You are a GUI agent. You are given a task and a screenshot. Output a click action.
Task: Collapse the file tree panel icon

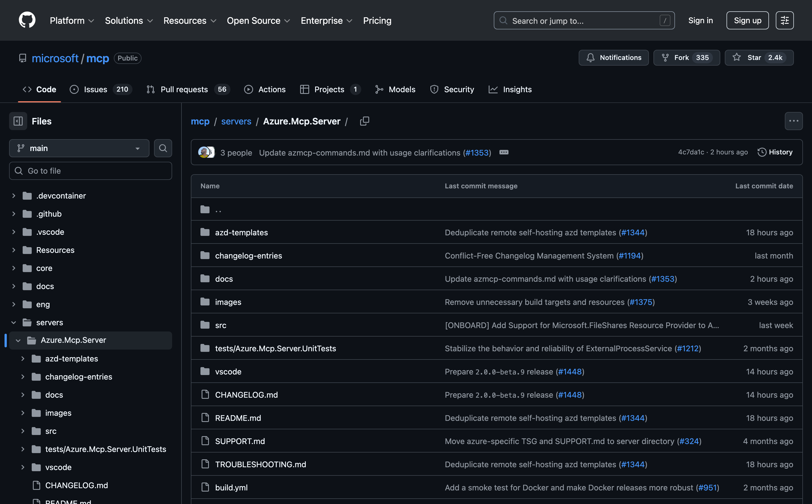(x=18, y=121)
